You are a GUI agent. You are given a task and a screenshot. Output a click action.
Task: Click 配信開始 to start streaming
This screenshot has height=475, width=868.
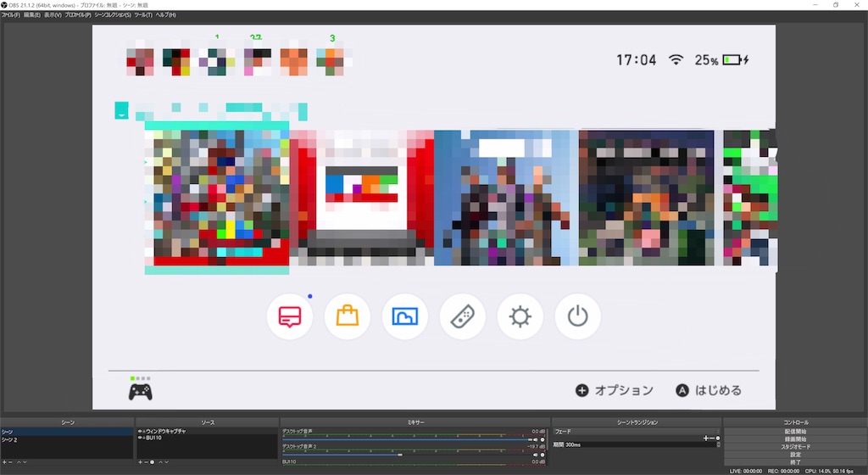coord(795,432)
